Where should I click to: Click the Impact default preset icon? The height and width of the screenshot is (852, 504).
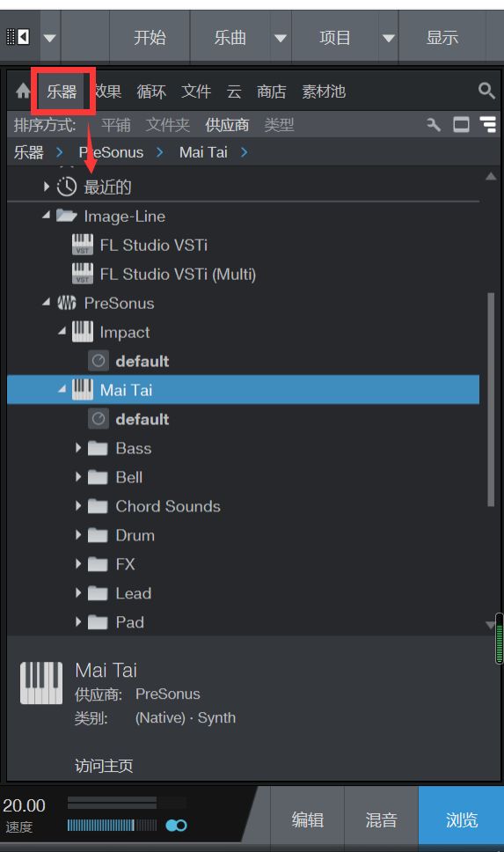99,361
